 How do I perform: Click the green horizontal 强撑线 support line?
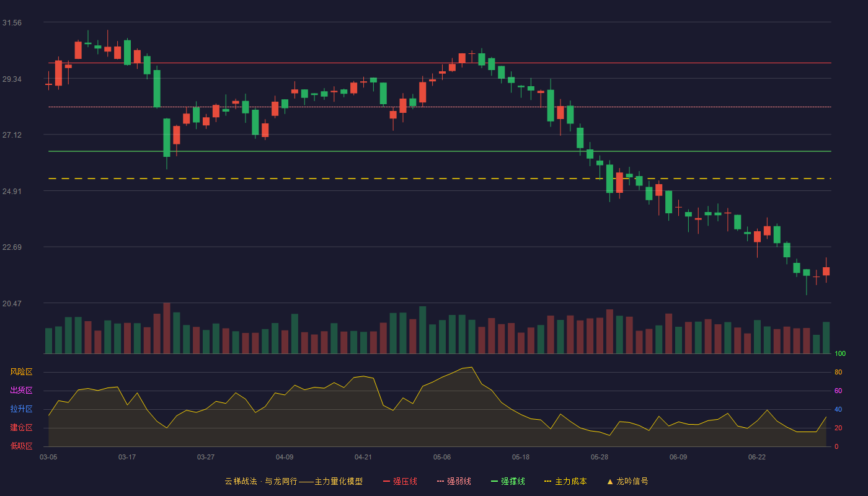(x=440, y=151)
